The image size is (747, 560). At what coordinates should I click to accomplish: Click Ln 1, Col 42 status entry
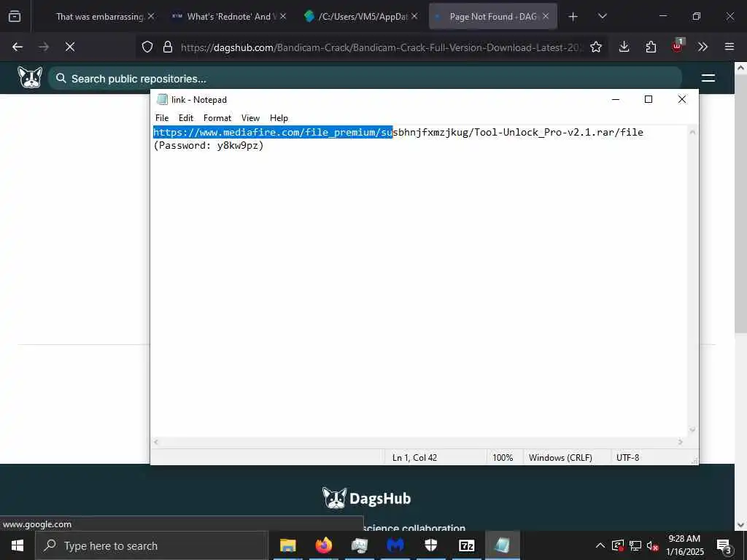[x=414, y=458]
